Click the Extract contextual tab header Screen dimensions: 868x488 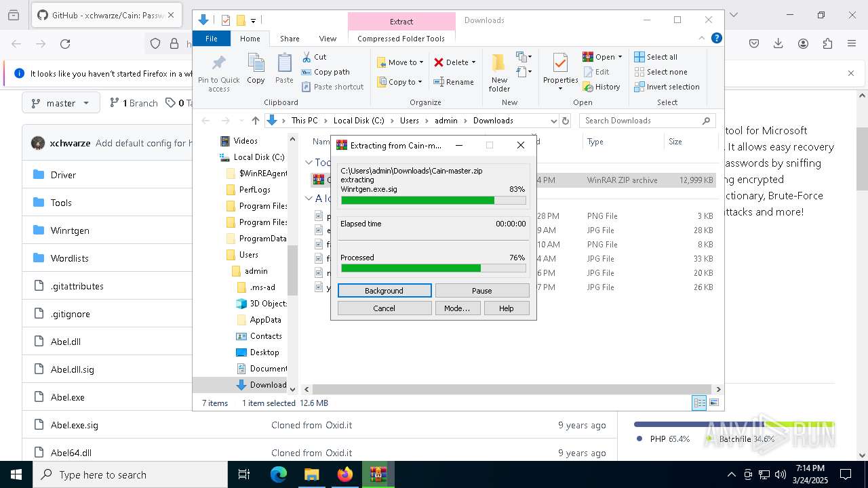point(401,21)
